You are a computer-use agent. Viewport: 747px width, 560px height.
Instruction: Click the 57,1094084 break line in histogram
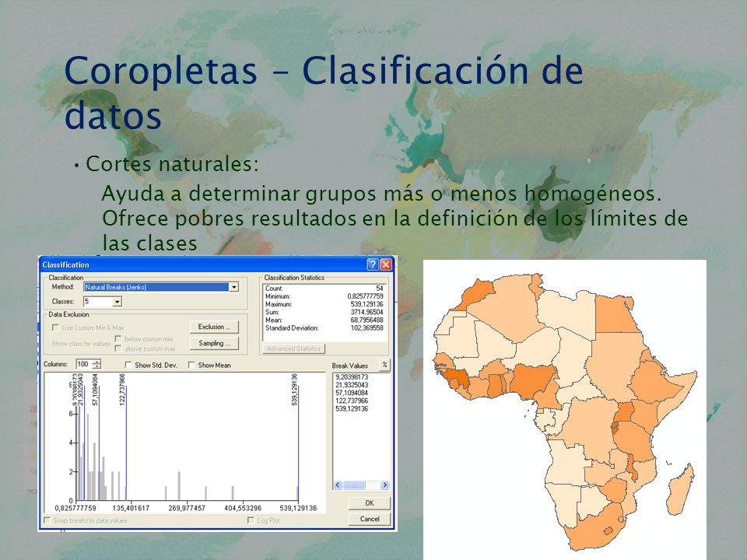99,443
